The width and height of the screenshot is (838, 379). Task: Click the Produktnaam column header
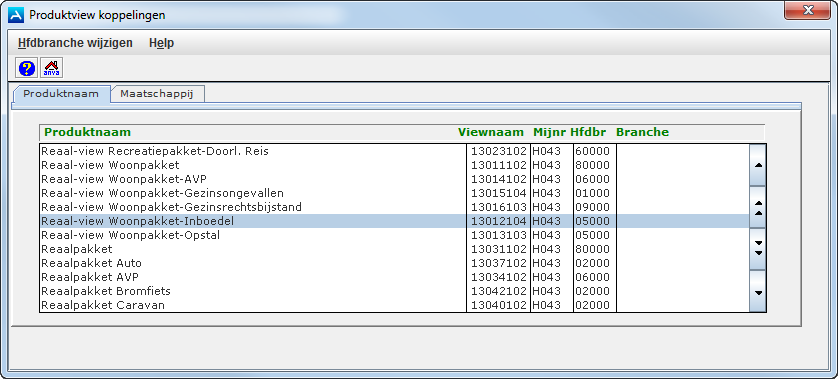tap(88, 132)
